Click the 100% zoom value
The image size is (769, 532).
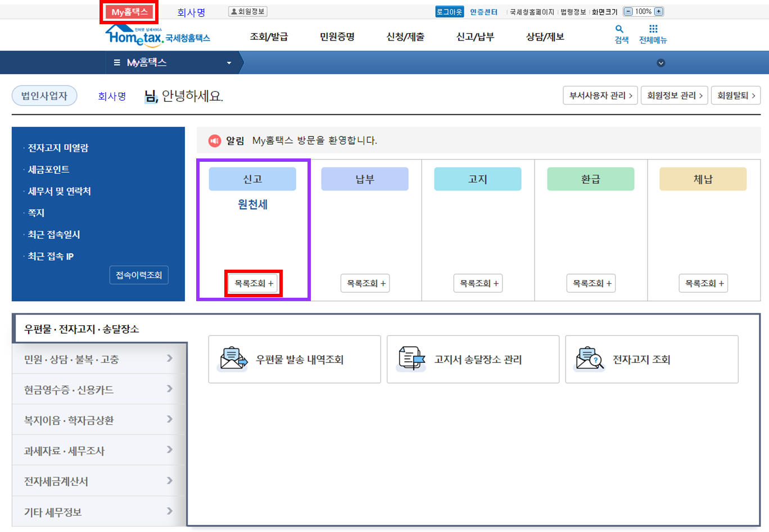pyautogui.click(x=644, y=12)
